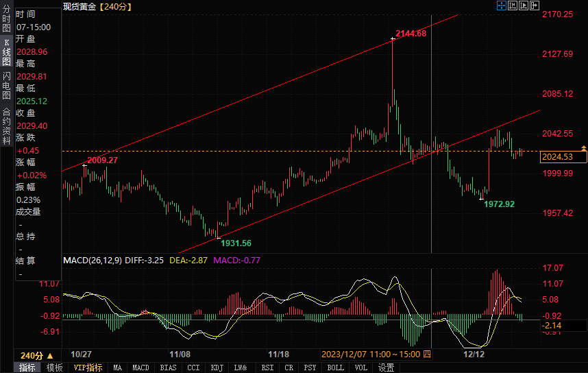Viewport: 588px width, 373px height.
Task: Click the 2144.68 peak price marker
Action: click(411, 34)
